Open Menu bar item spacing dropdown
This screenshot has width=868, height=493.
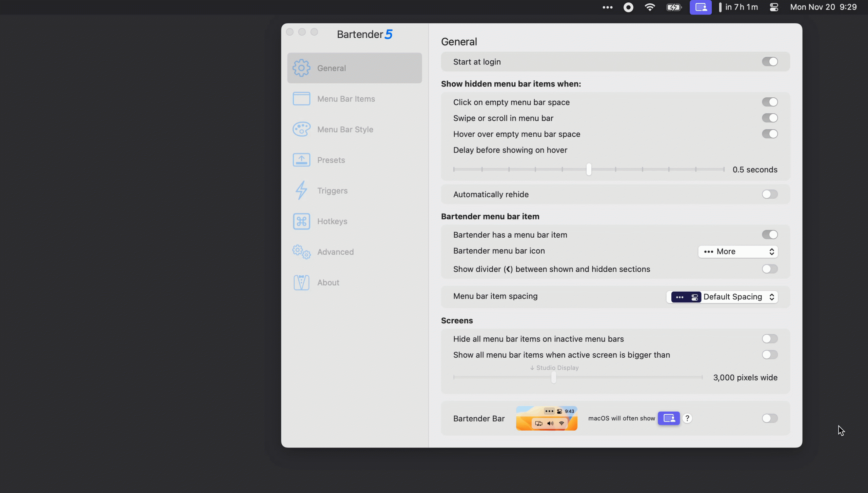tap(722, 297)
